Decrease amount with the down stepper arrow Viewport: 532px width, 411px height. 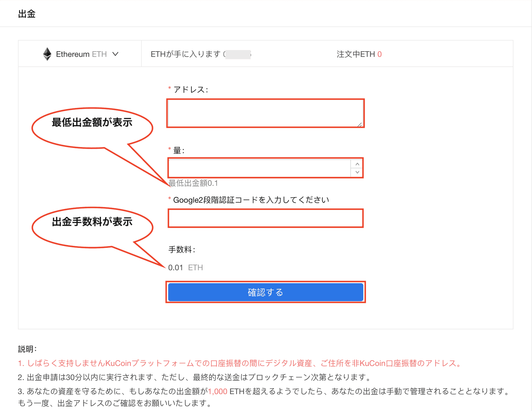click(357, 172)
